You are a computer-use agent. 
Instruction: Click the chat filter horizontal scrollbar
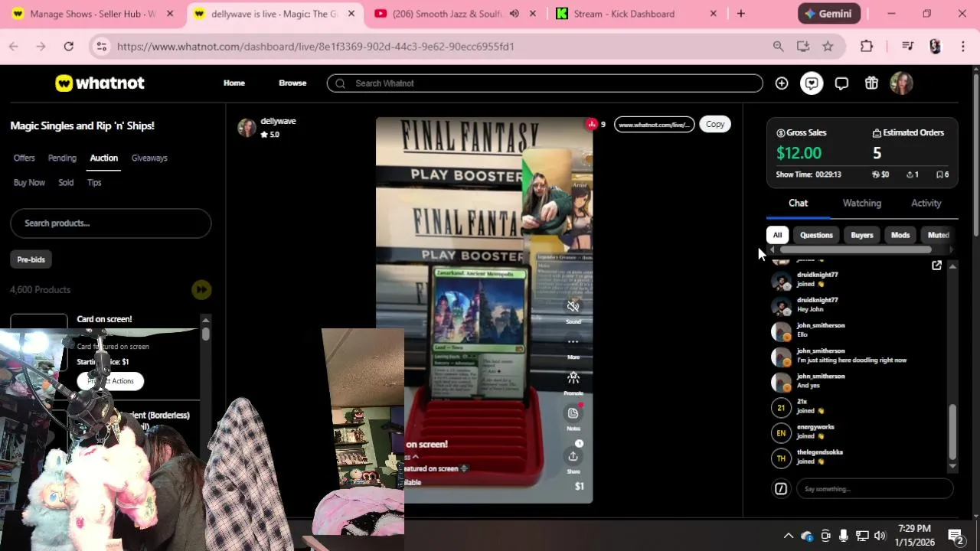[x=855, y=249]
